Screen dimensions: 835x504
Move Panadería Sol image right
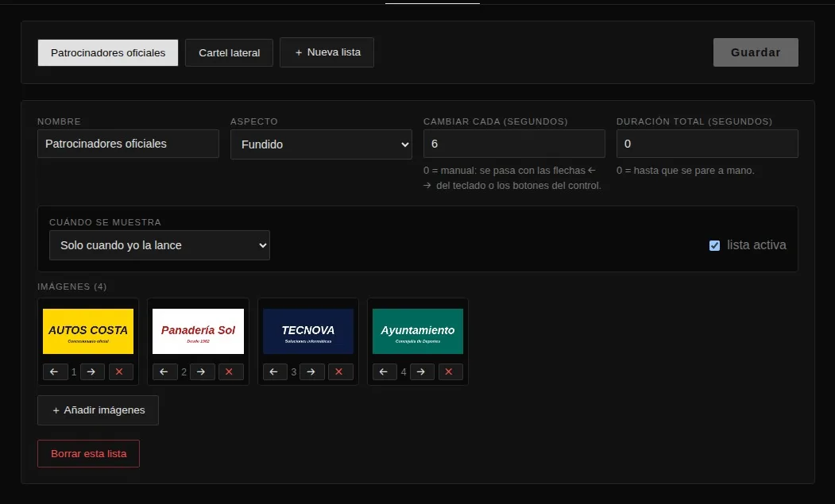[x=202, y=371]
